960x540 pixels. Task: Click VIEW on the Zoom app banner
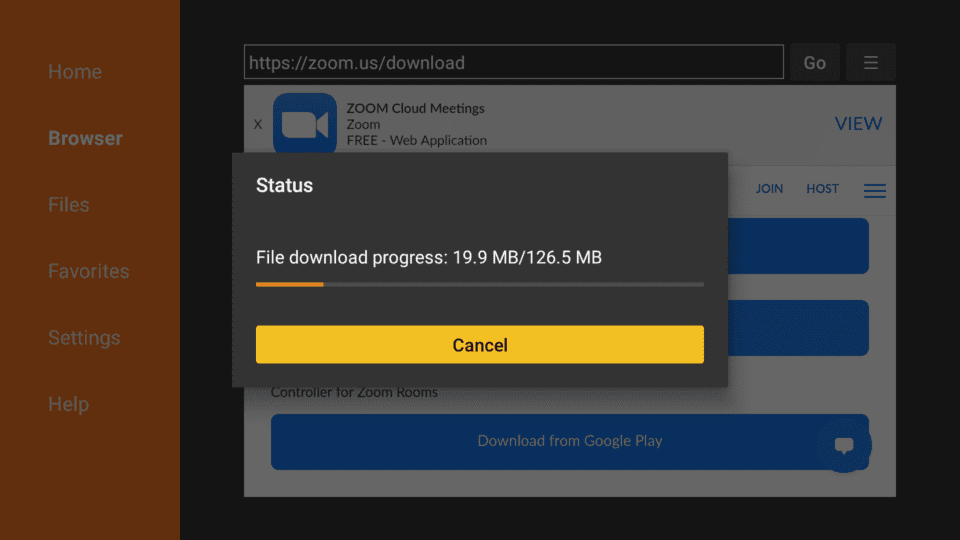(858, 124)
